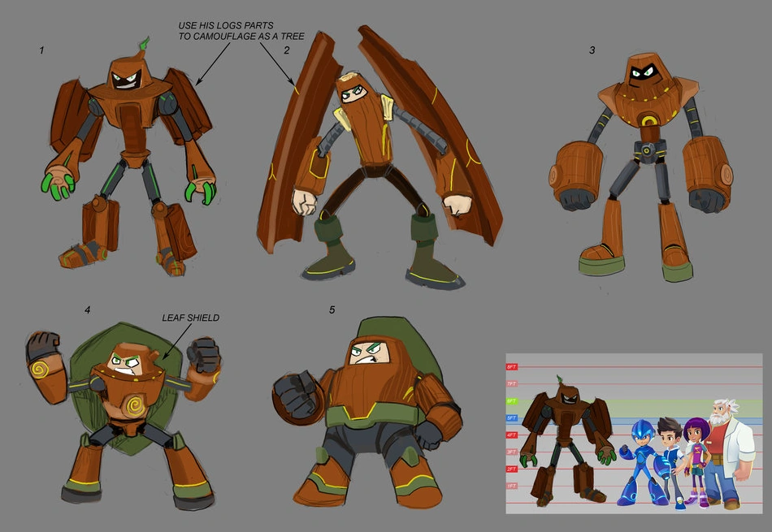Click the 8FT height marker
The height and width of the screenshot is (532, 772).
coord(511,367)
